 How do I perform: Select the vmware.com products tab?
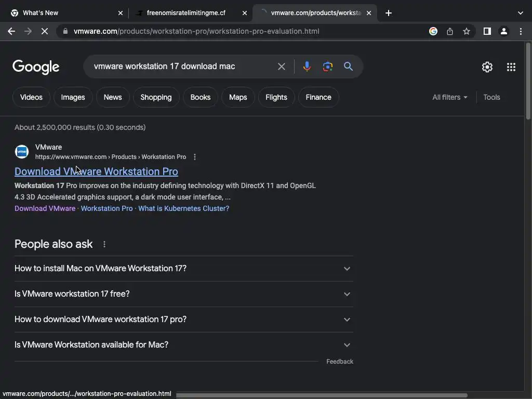(314, 13)
